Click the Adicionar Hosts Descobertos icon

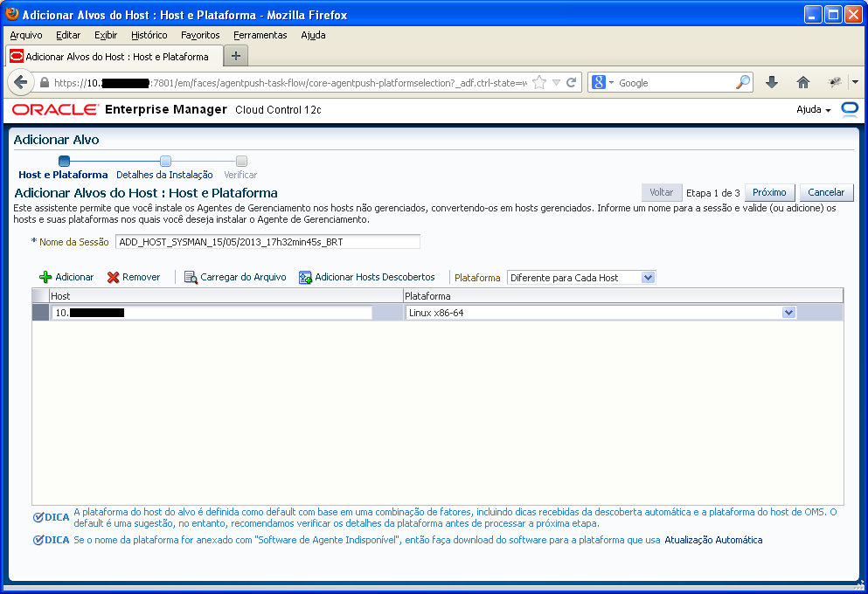[x=306, y=277]
